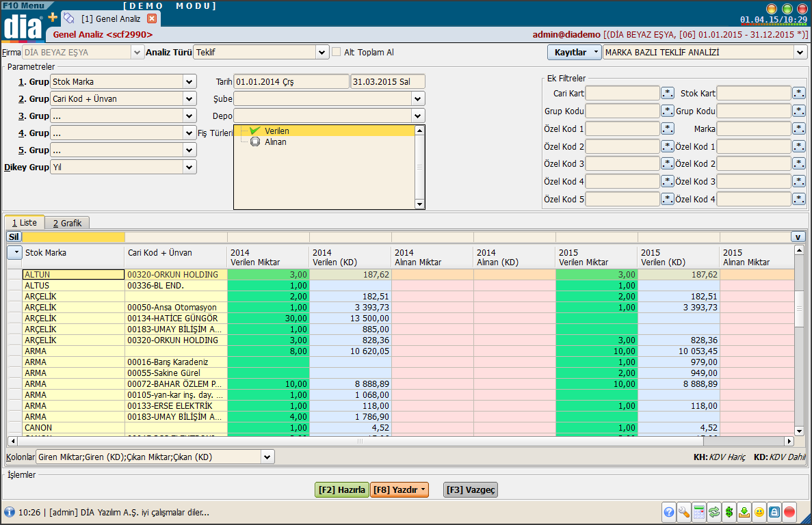
Task: Open the Dikey Grup Yıl dropdown
Action: (x=189, y=167)
